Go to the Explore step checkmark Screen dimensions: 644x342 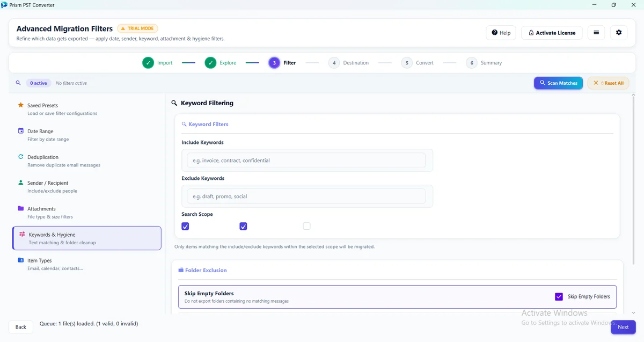pyautogui.click(x=210, y=63)
